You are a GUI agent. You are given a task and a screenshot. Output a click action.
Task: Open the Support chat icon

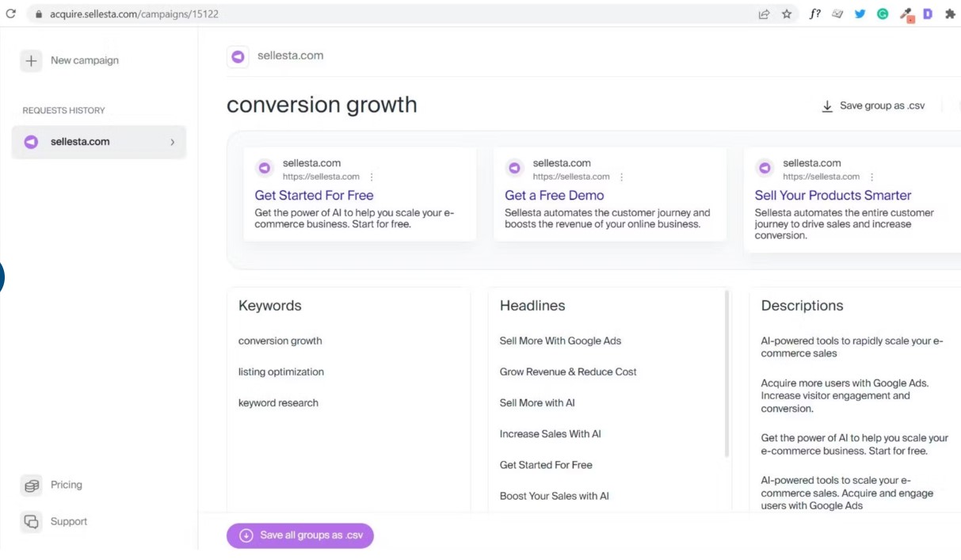click(x=31, y=521)
